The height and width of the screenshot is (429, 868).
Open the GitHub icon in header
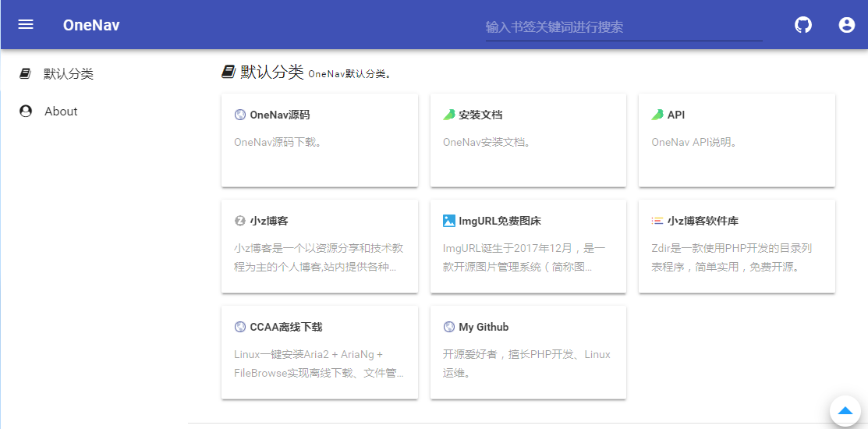pyautogui.click(x=803, y=25)
